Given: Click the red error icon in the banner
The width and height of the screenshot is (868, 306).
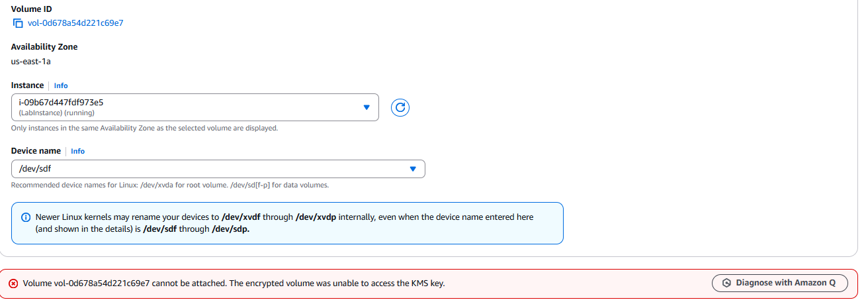Looking at the screenshot, I should pos(14,283).
